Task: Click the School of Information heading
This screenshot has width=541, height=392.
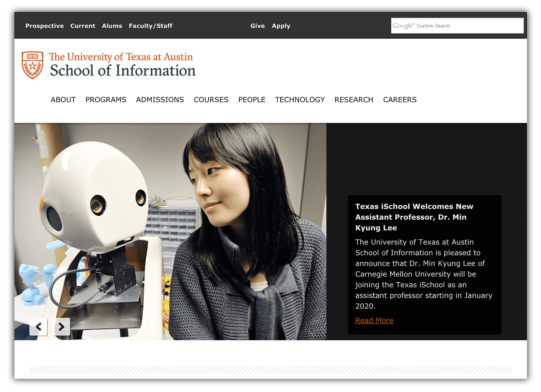Action: (123, 70)
